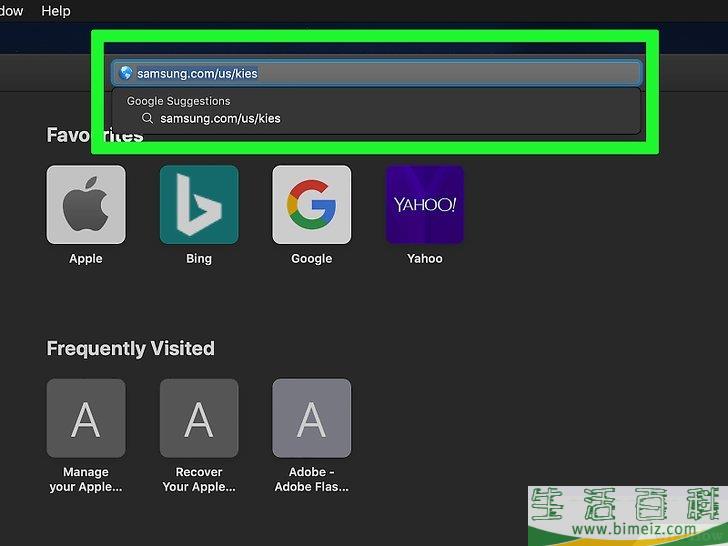
Task: Click the Bing label under favorites
Action: [x=199, y=259]
